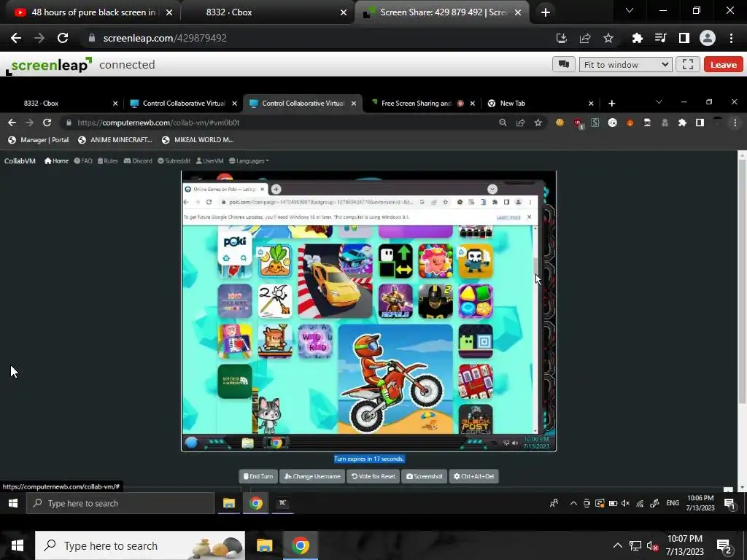
Task: Open the UserVM link
Action: click(209, 161)
